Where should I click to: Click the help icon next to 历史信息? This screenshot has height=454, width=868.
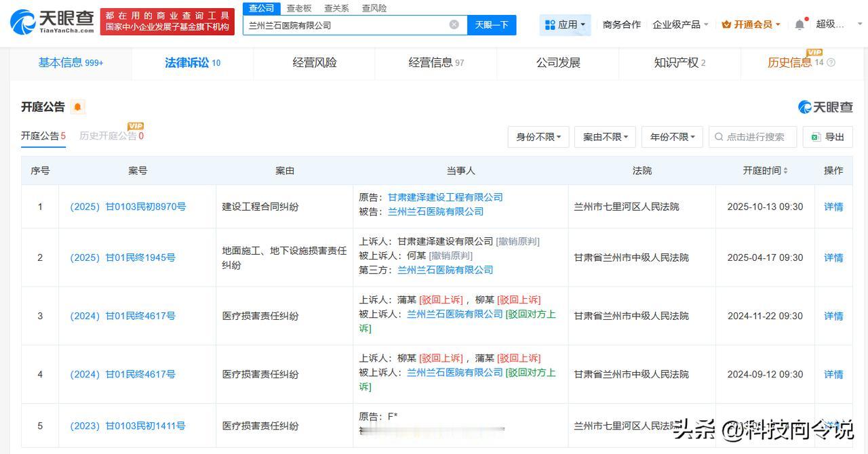coord(831,63)
